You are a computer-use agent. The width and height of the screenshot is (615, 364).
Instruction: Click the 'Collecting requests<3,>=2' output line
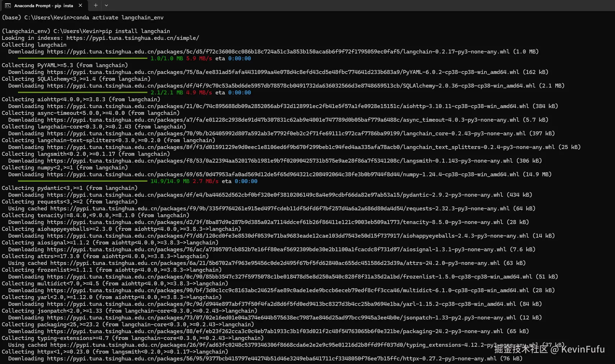pos(70,202)
